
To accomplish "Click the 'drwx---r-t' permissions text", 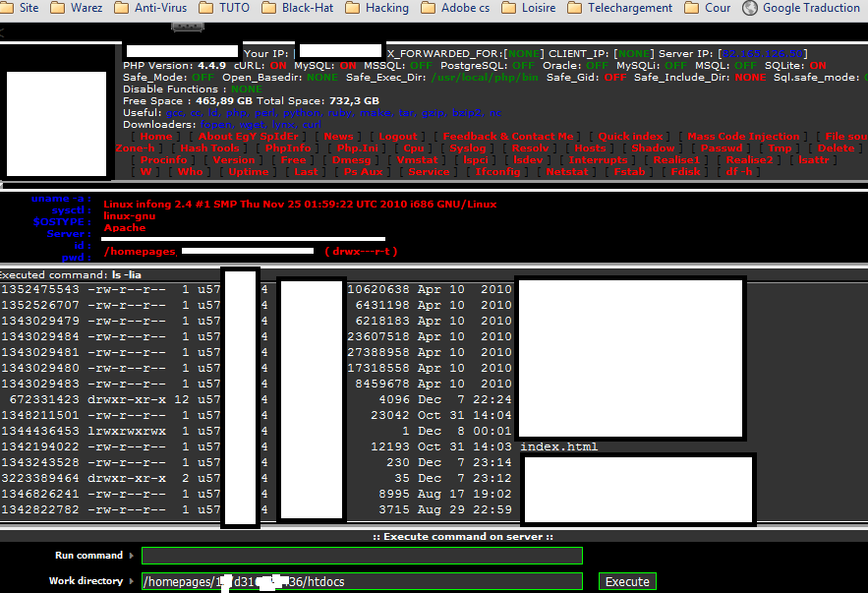I will pos(361,252).
